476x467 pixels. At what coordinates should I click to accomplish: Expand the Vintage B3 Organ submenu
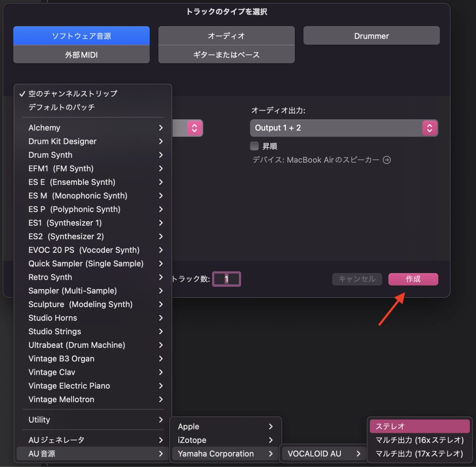(x=61, y=359)
